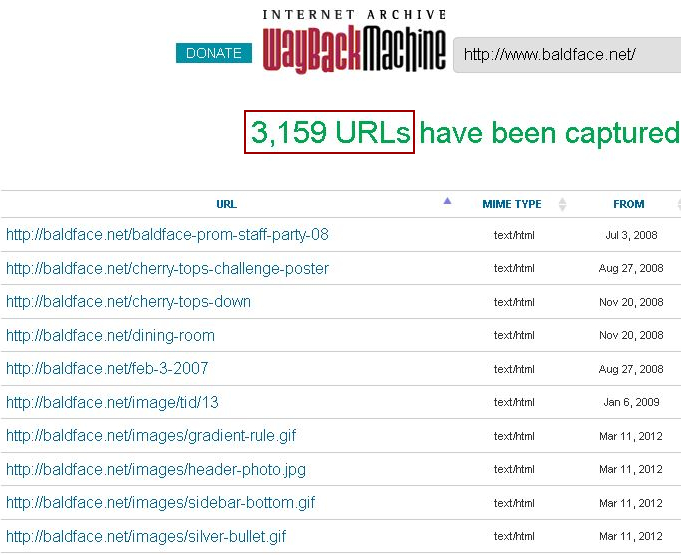This screenshot has width=681, height=555.
Task: Open image/tid/13 URL link
Action: click(x=112, y=402)
